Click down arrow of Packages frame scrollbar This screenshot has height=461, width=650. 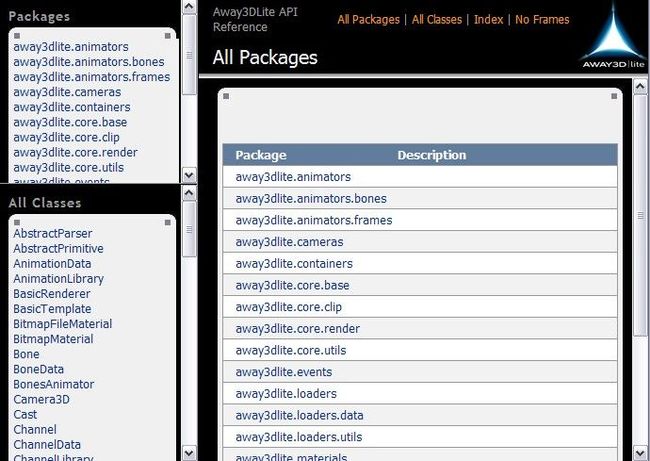189,175
